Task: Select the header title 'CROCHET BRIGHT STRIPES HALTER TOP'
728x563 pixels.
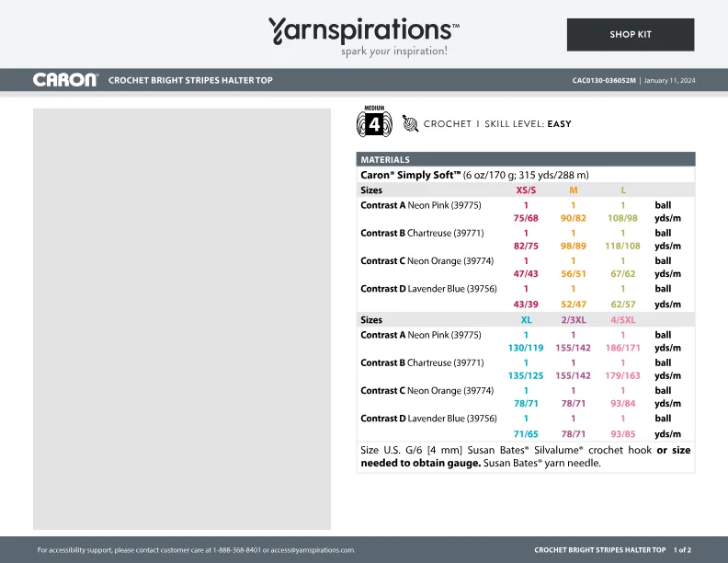Action: click(x=190, y=80)
